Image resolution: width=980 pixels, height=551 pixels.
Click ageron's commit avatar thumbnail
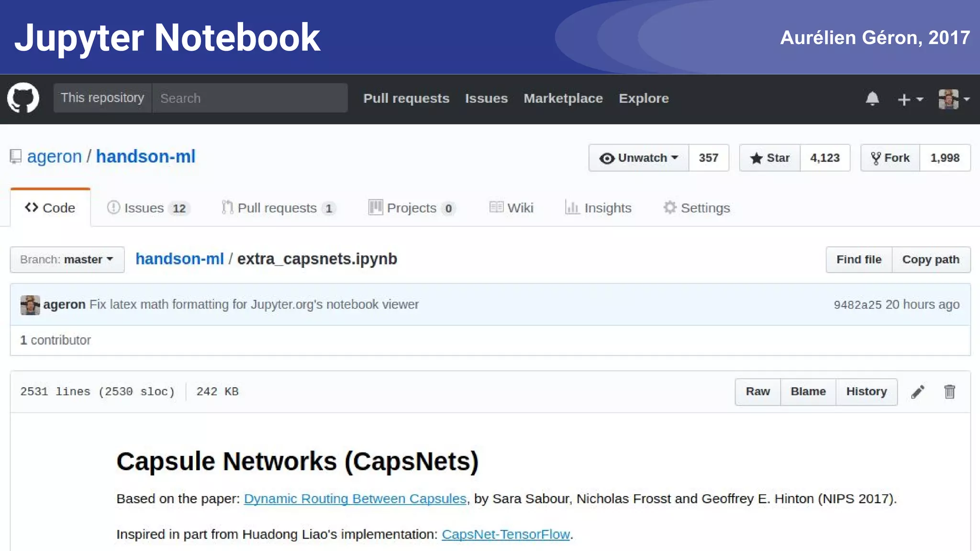coord(30,305)
